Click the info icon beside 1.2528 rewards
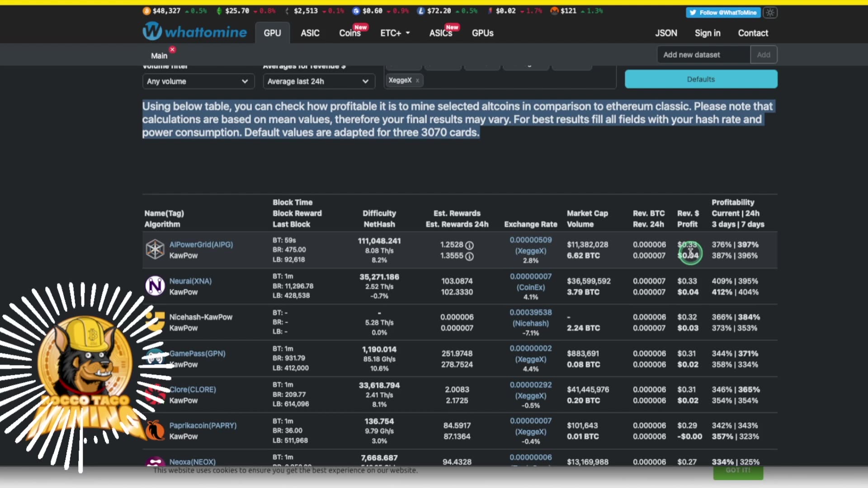Viewport: 868px width, 488px height. coord(470,245)
